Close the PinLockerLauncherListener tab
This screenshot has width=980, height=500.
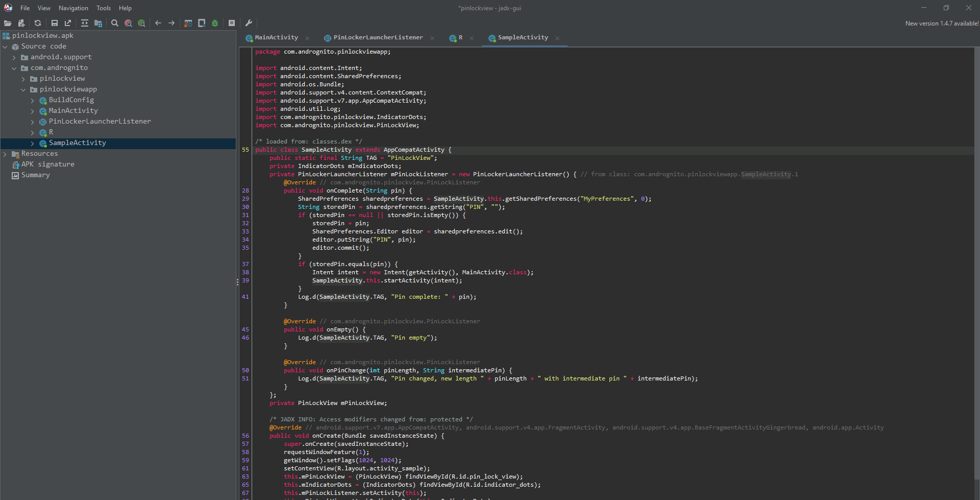point(432,38)
